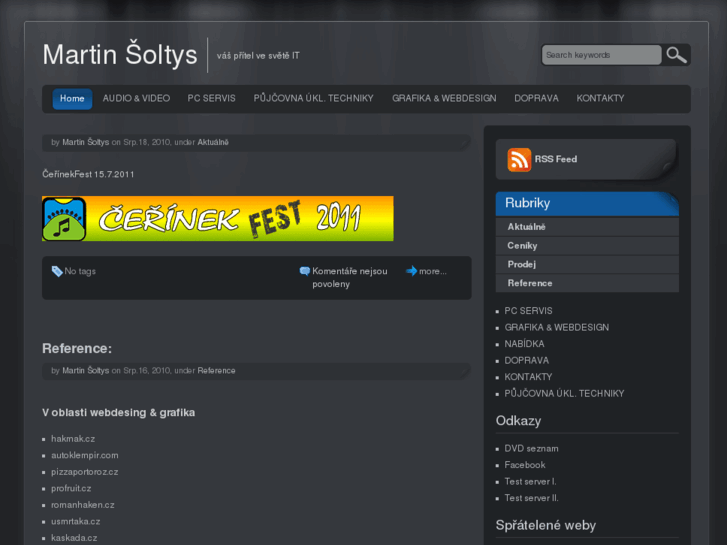Image resolution: width=727 pixels, height=545 pixels.
Task: Visit profruit.cz reference link
Action: coord(71,488)
